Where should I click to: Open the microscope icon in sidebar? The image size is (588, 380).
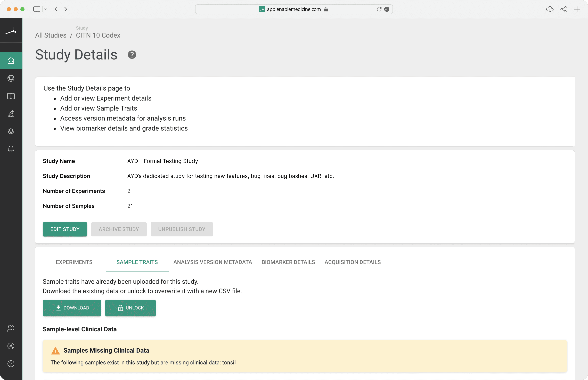(x=11, y=113)
